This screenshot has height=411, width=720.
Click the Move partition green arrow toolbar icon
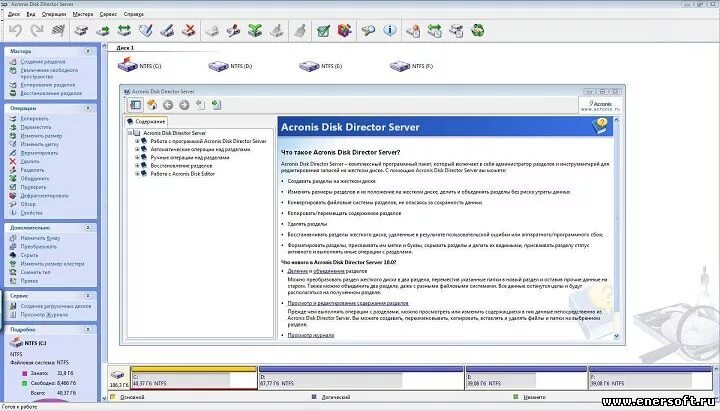(x=103, y=31)
